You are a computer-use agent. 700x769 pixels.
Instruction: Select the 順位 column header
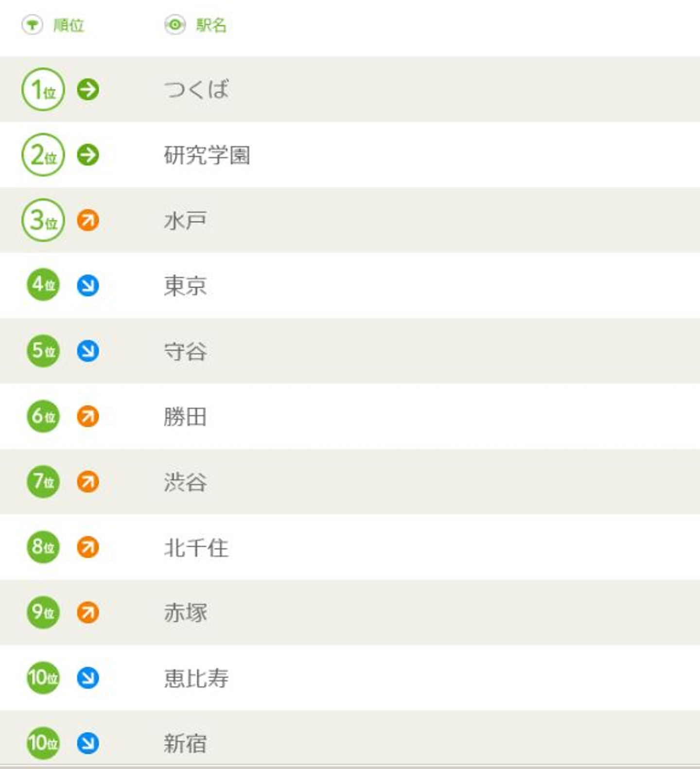point(69,25)
